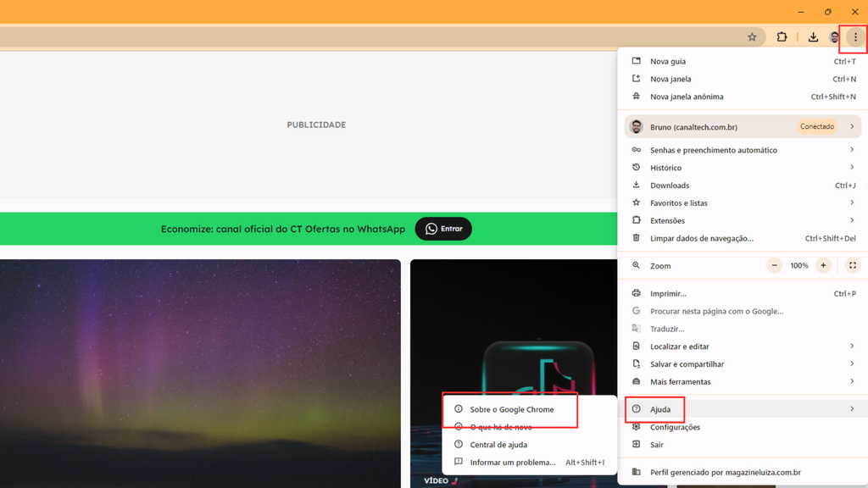Click the Economize CT Ofertas banner text
Viewport: 868px width, 488px height.
tap(283, 229)
